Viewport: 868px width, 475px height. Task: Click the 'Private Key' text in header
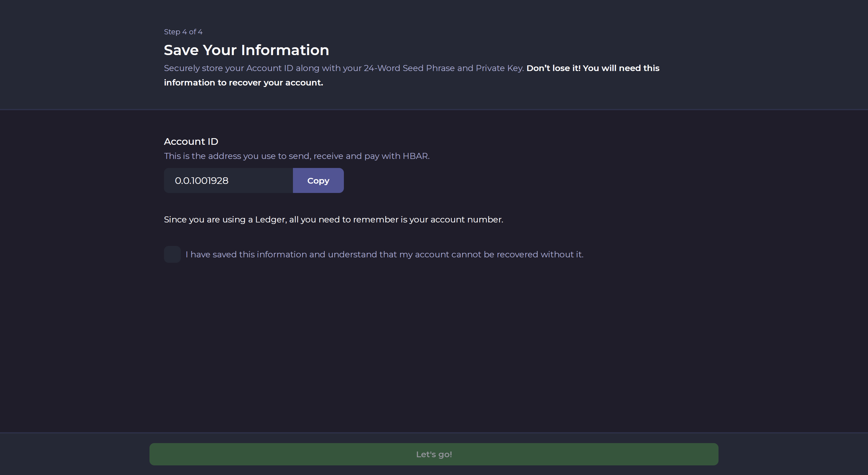point(499,68)
